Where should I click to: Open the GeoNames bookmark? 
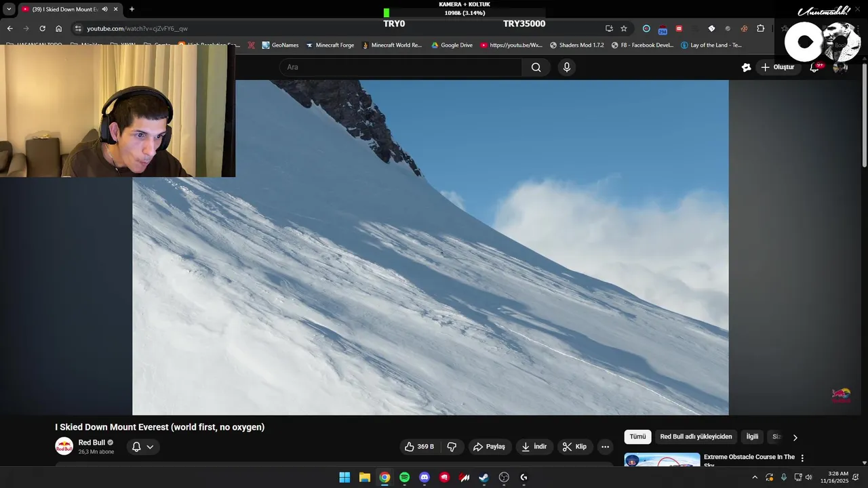279,45
